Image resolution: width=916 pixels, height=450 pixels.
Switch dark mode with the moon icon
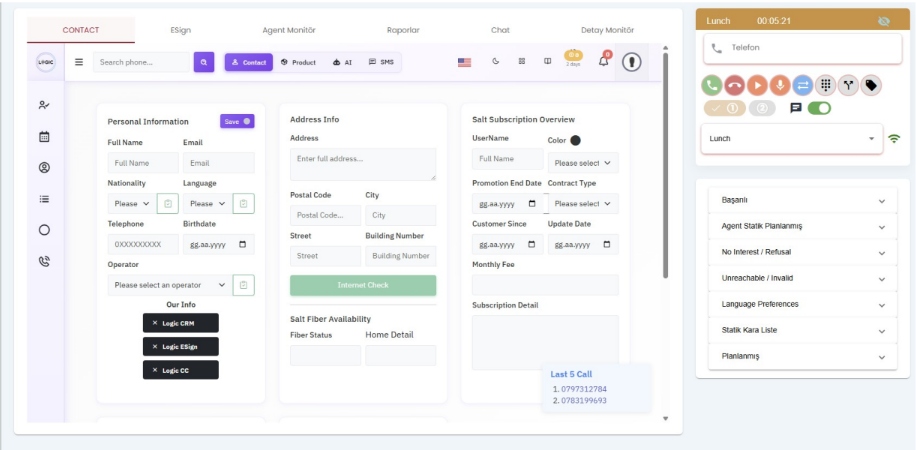tap(496, 62)
